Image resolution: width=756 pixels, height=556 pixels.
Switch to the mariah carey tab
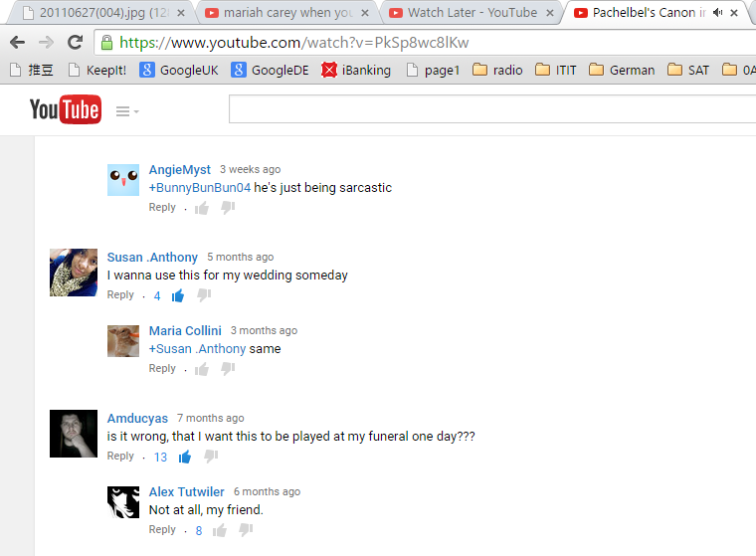pos(287,13)
